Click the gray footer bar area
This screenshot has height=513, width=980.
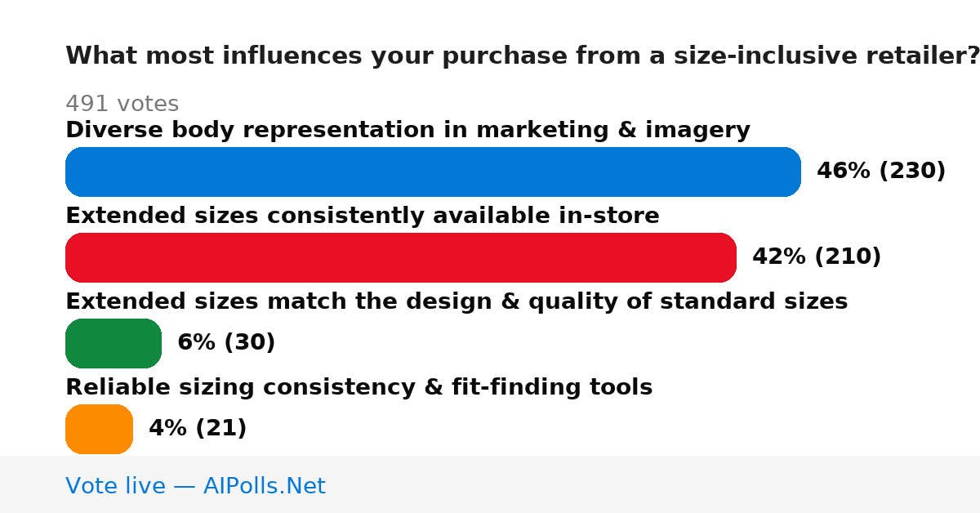coord(490,484)
